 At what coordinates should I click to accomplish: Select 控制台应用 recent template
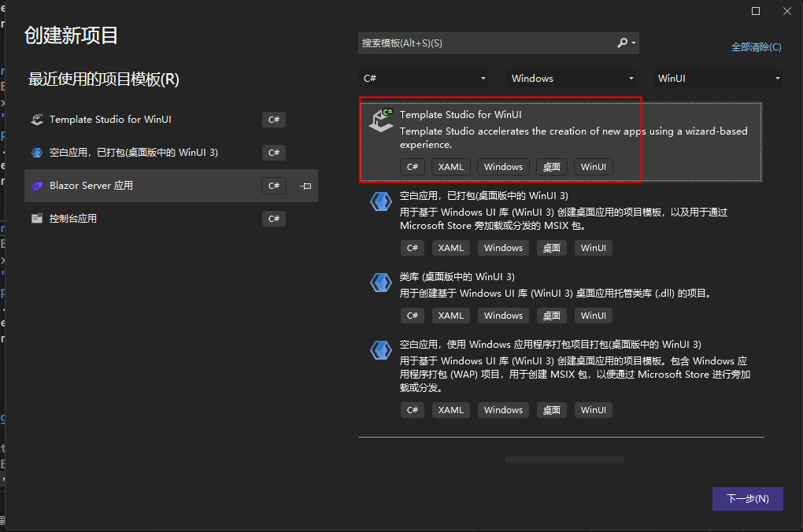click(171, 219)
